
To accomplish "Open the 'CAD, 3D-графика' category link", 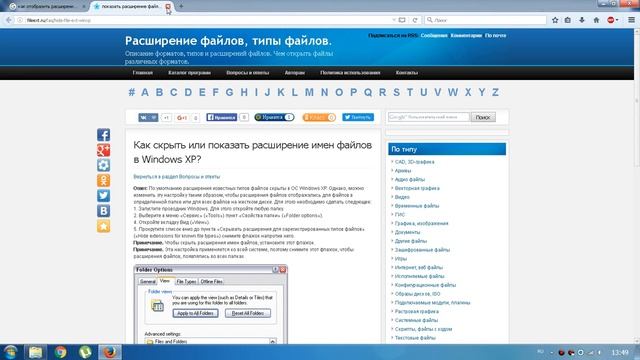I will [414, 162].
